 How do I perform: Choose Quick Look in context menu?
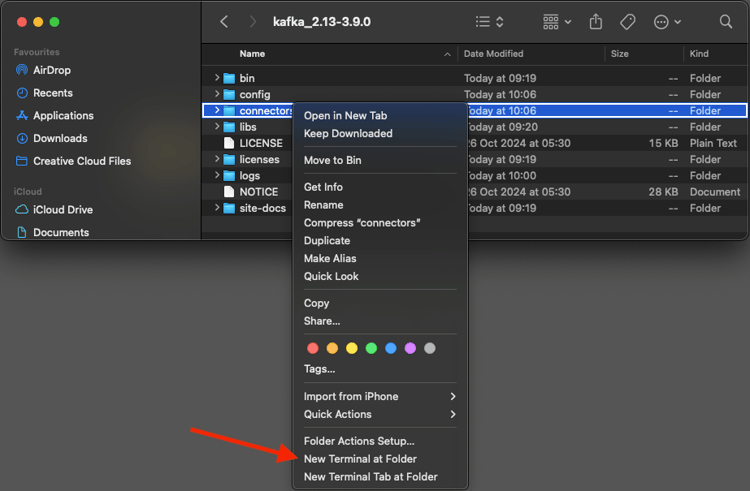tap(331, 276)
